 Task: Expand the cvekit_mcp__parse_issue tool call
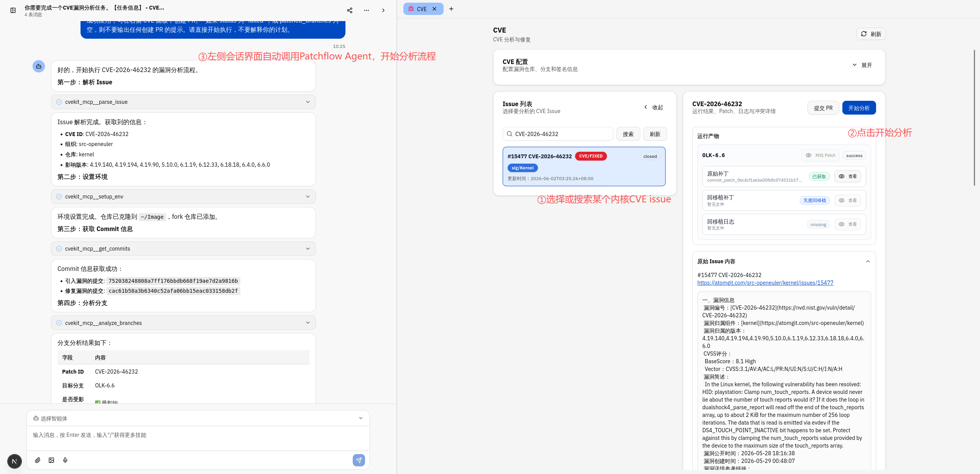tap(183, 102)
